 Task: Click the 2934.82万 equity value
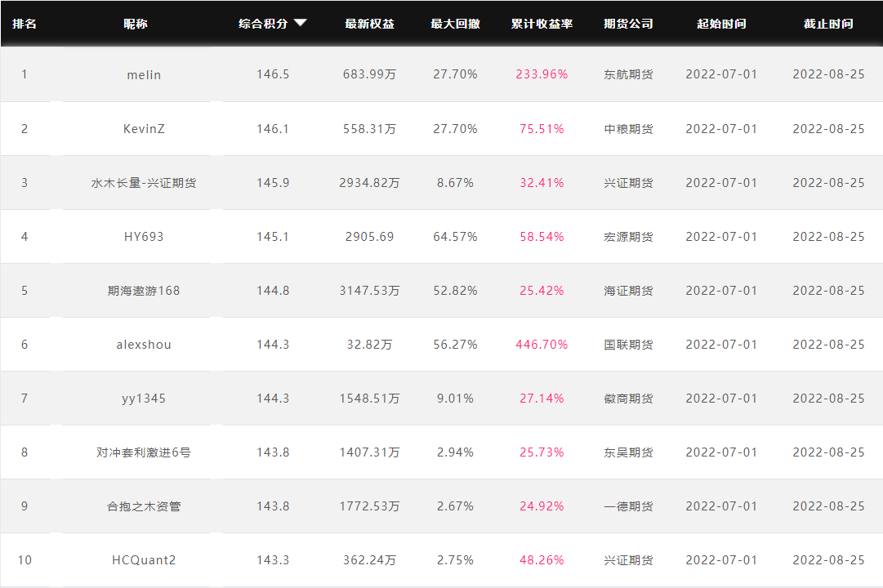[369, 183]
